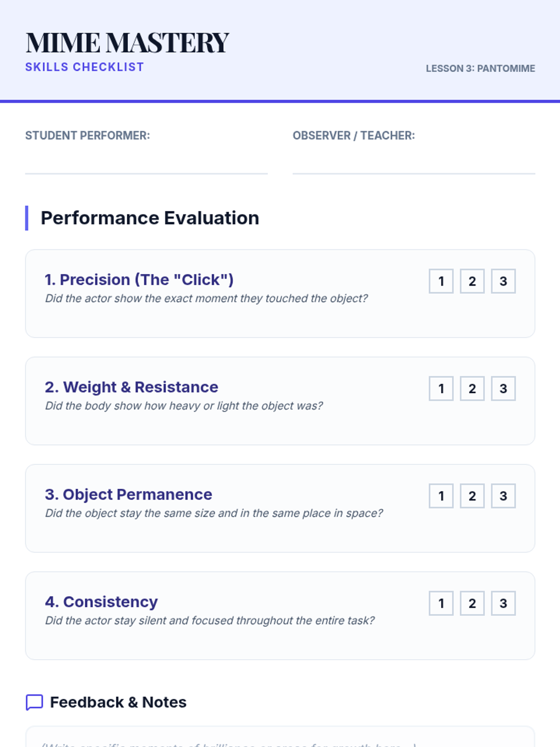Viewport: 560px width, 747px height.
Task: Rate Weight & Resistance as 1
Action: (441, 388)
